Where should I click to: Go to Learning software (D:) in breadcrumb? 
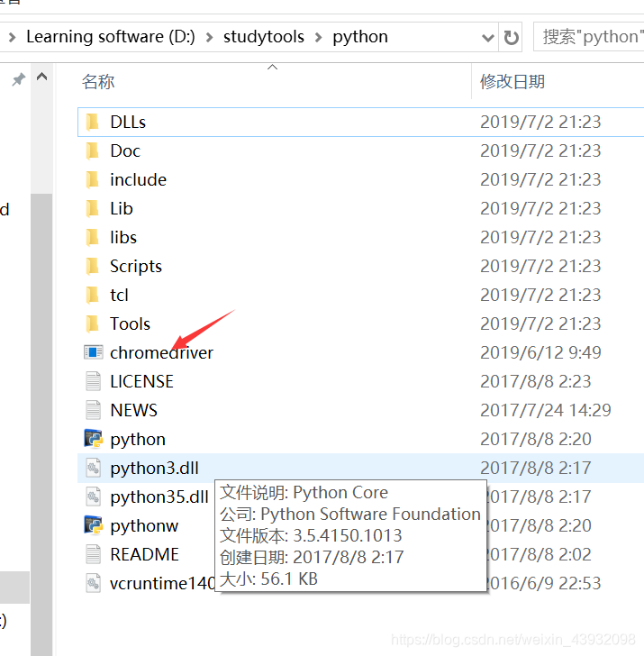point(111,37)
